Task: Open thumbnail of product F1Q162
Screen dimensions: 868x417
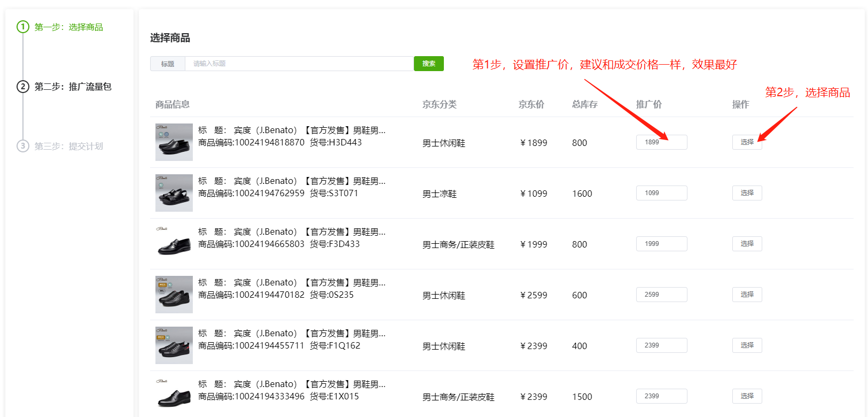Action: [174, 345]
